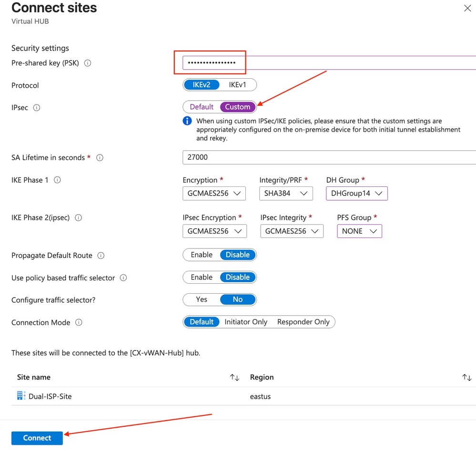Click the Connection Mode info icon
The image size is (476, 453).
pos(79,322)
